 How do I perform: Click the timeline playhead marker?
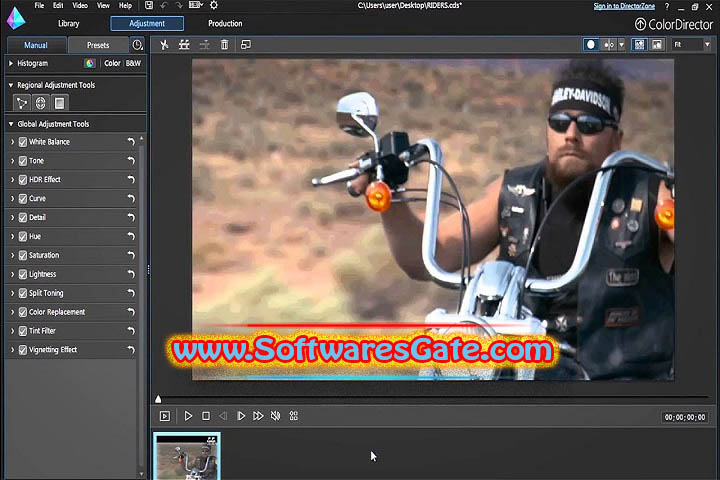coord(158,398)
